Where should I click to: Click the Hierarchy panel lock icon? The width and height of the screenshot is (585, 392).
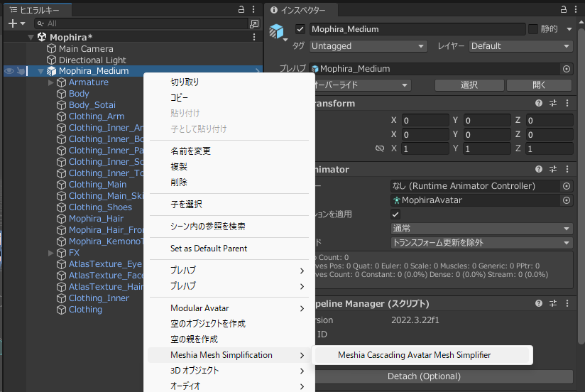241,9
